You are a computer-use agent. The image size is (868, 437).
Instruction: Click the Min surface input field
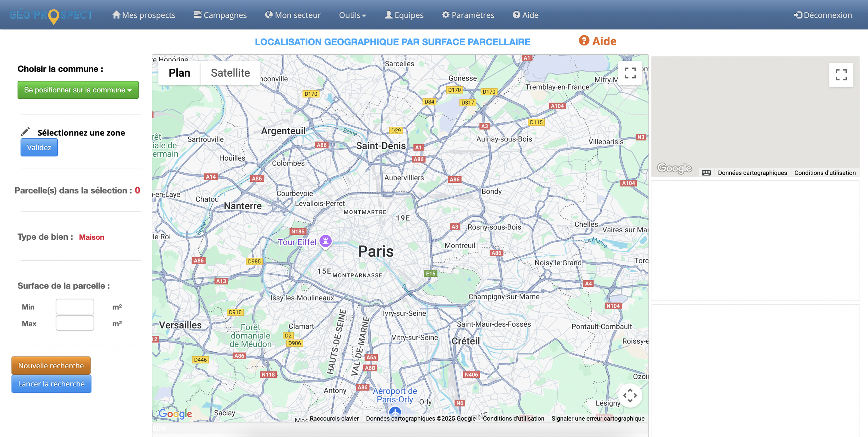point(75,307)
